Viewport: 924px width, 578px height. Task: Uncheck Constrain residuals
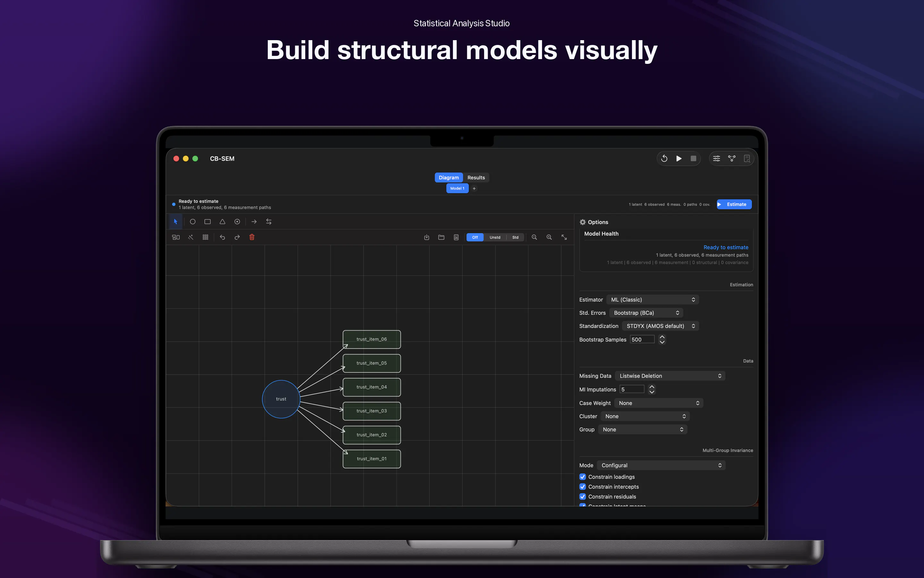[583, 496]
